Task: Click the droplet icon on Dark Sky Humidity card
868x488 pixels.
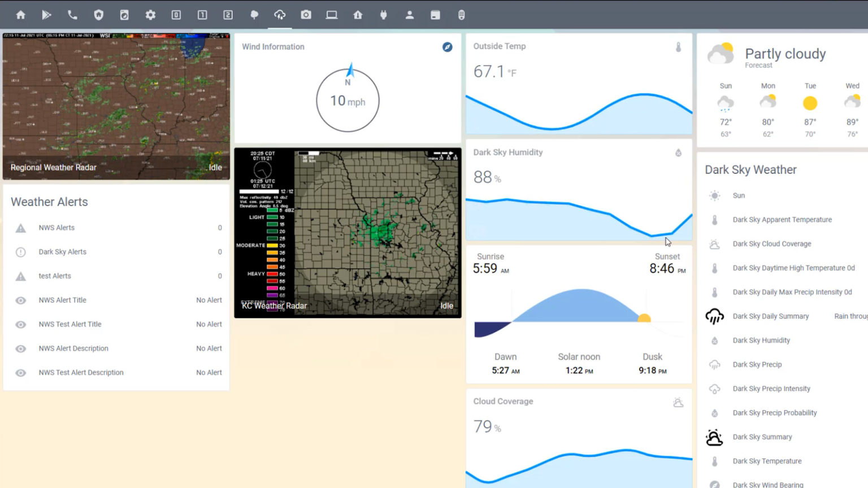Action: (x=678, y=152)
